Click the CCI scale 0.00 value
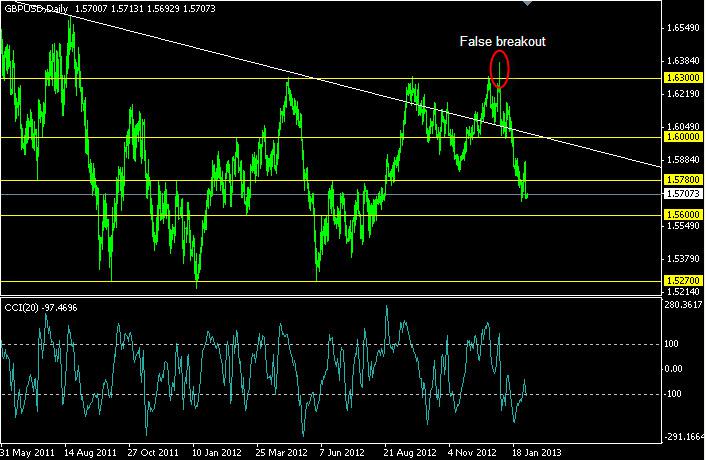This screenshot has width=706, height=460. point(674,369)
